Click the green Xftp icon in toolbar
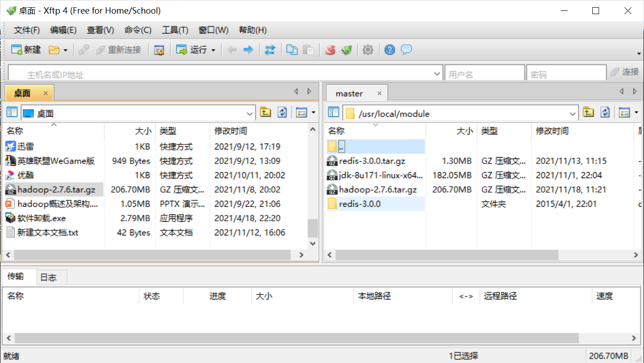644x363 pixels. 347,50
